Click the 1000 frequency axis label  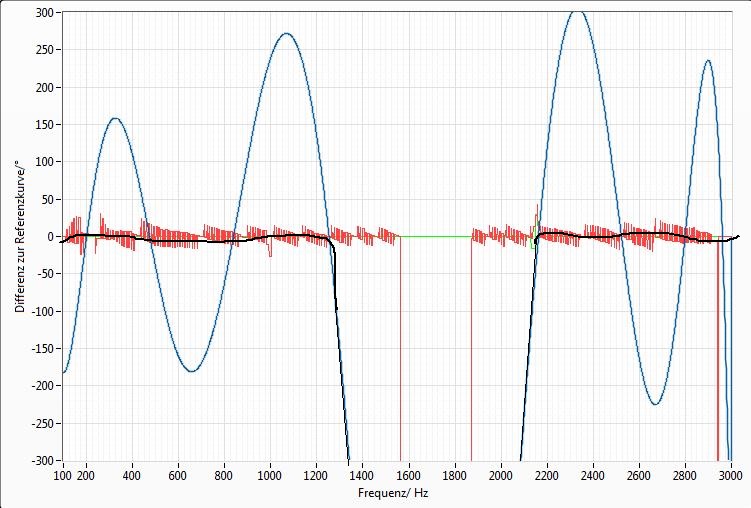tap(270, 476)
